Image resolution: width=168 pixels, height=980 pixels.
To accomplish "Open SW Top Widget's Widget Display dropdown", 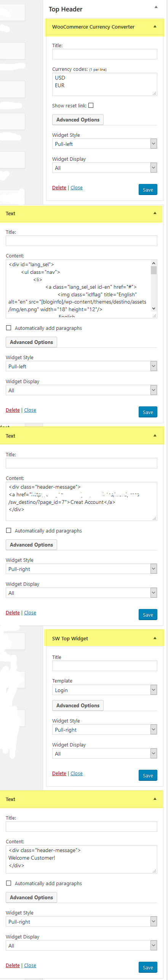I will pos(105,754).
